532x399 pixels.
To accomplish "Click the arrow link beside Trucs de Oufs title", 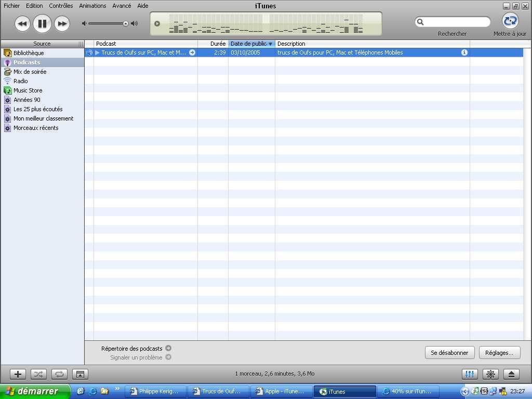I will point(192,52).
